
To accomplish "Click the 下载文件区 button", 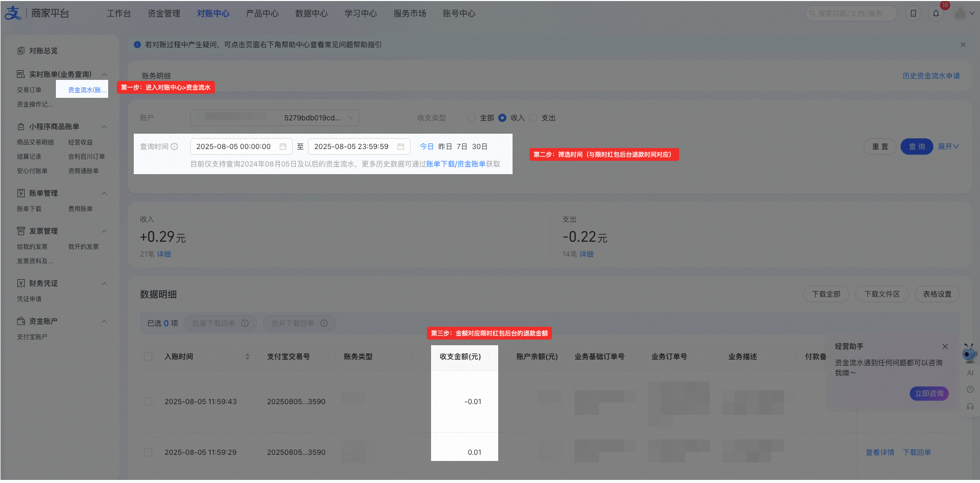I will coord(882,294).
